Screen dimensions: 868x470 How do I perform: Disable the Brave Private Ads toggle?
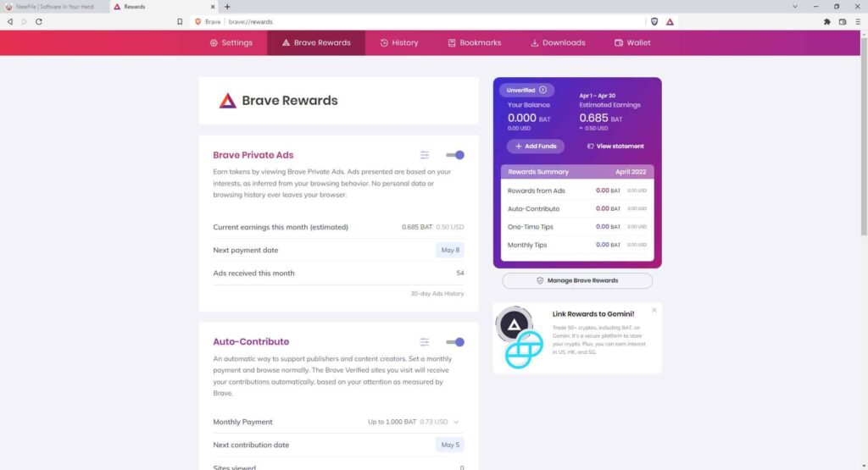pos(455,155)
